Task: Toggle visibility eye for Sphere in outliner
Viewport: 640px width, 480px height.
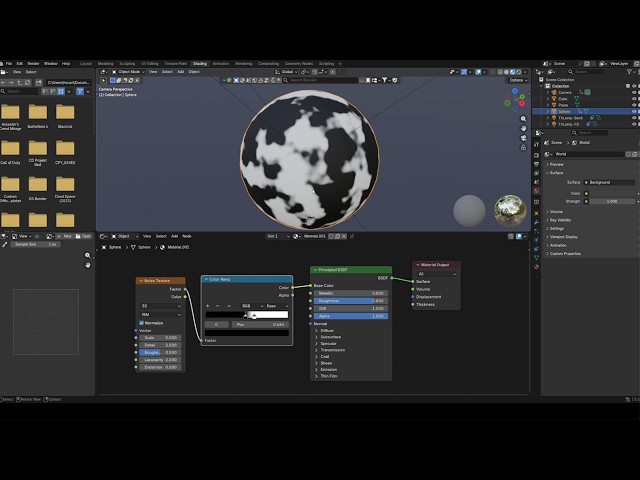Action: [634, 111]
